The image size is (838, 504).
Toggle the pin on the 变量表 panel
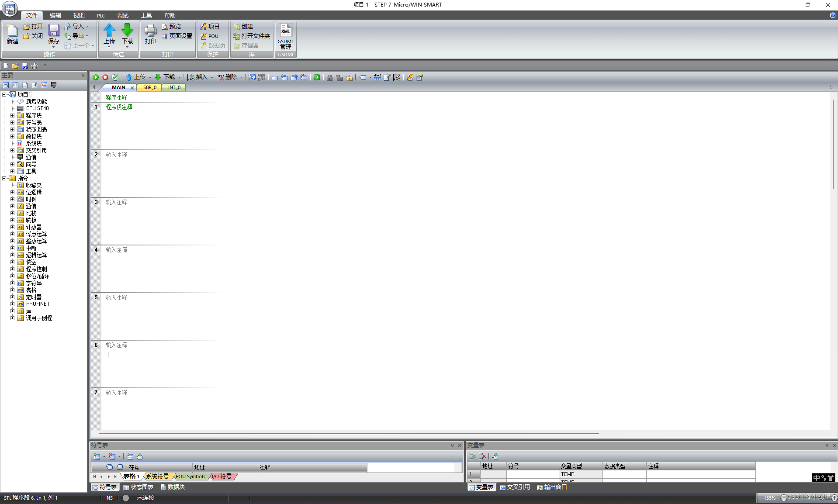[x=826, y=445]
